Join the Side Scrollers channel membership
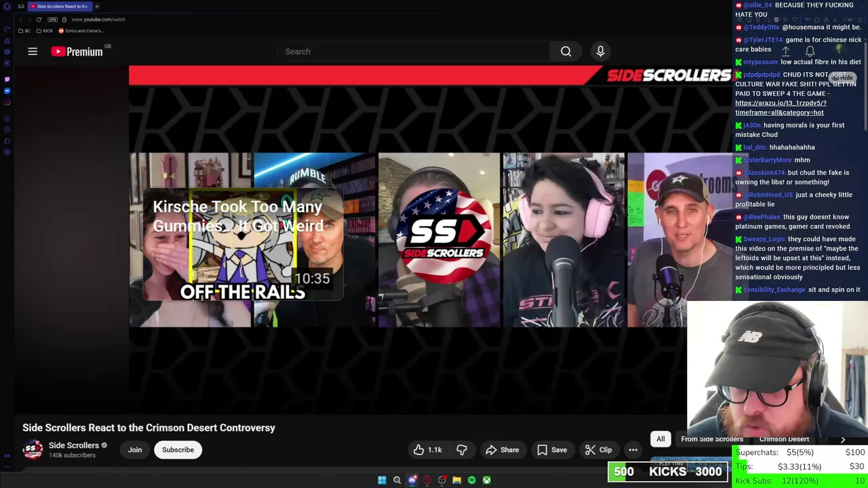Viewport: 868px width, 488px height. 135,450
